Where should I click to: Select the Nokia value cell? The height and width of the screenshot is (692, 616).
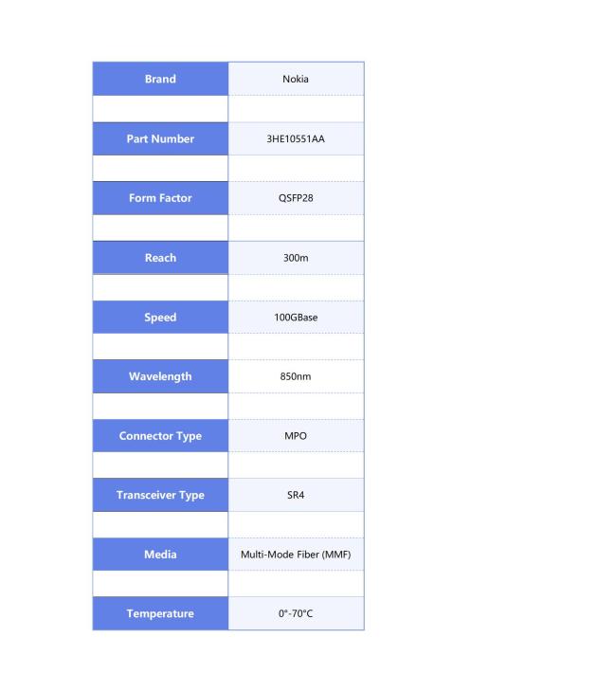pyautogui.click(x=296, y=79)
